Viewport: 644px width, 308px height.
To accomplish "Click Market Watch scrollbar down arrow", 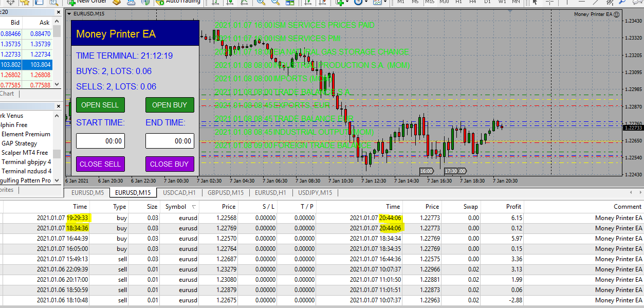I will point(57,85).
